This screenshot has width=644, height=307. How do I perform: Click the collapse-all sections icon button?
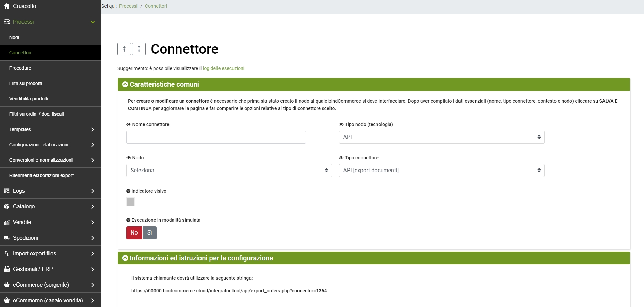pyautogui.click(x=124, y=49)
